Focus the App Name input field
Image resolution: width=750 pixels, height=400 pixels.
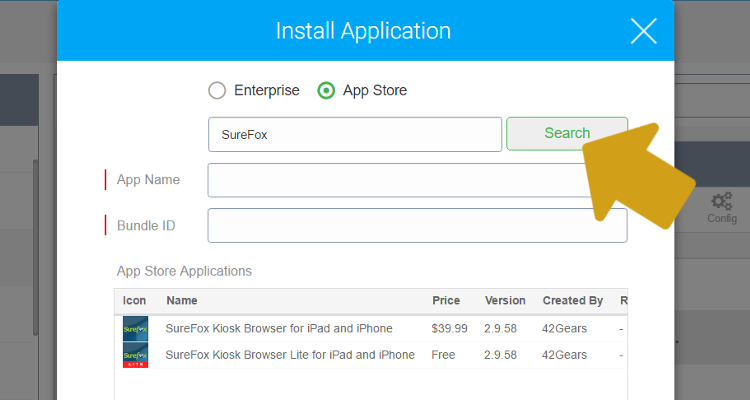417,180
